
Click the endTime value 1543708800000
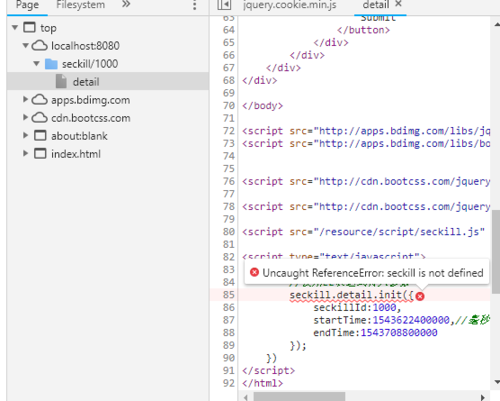tap(399, 333)
